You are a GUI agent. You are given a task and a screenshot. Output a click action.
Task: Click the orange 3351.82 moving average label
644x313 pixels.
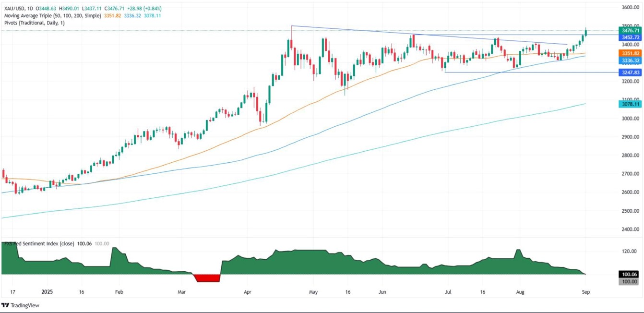tap(630, 53)
